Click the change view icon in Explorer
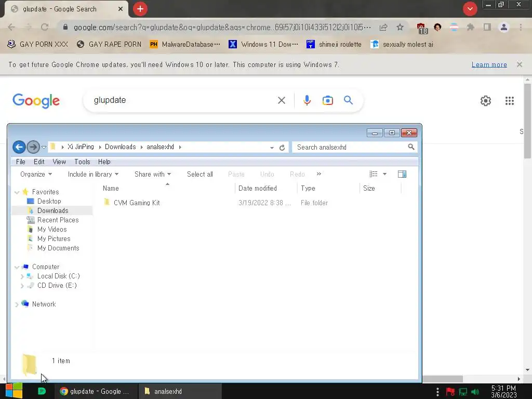The height and width of the screenshot is (399, 532). click(373, 174)
